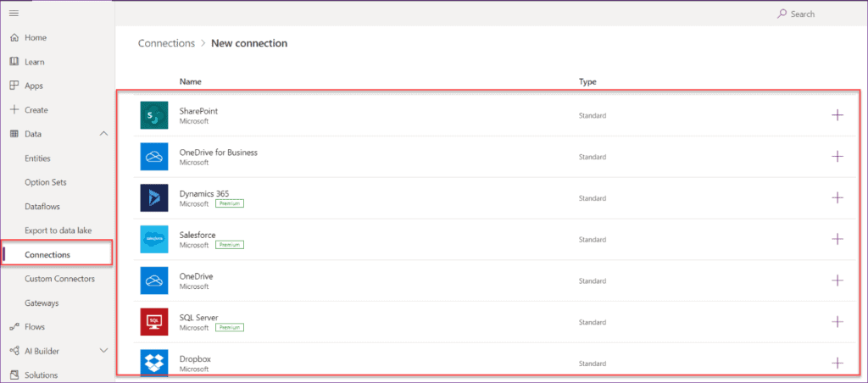Screen dimensions: 868x383
Task: Click Standard type in SharePoint row
Action: pyautogui.click(x=593, y=116)
